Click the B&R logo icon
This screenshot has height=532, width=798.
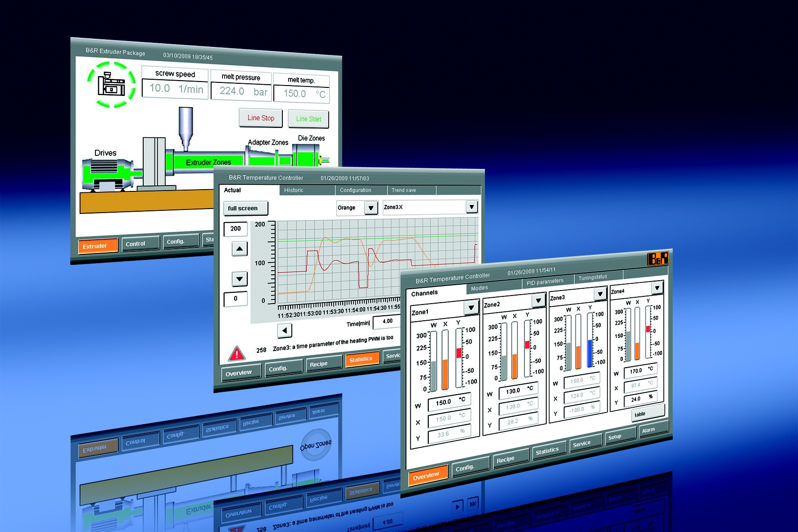pyautogui.click(x=657, y=259)
